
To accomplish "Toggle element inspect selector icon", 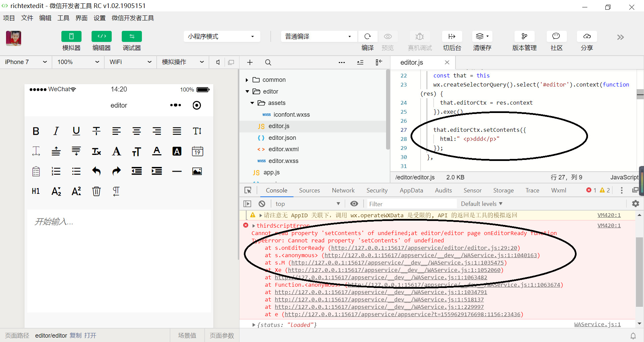I will point(248,190).
